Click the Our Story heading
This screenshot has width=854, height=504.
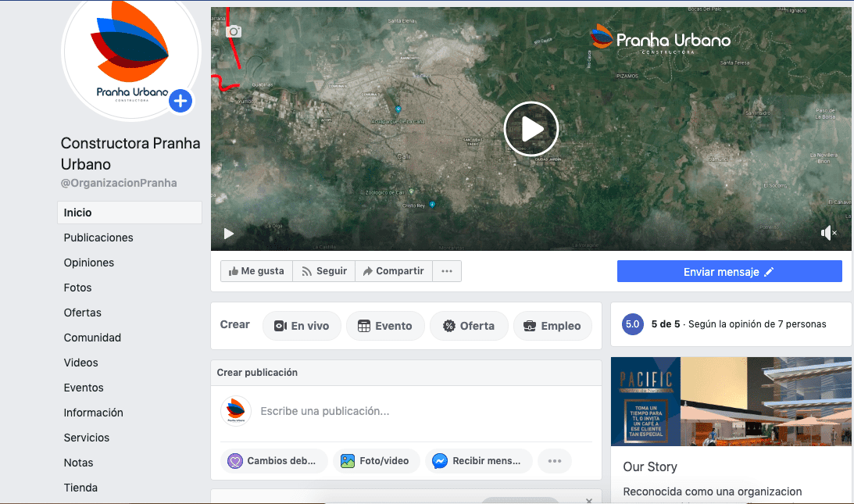pos(650,467)
